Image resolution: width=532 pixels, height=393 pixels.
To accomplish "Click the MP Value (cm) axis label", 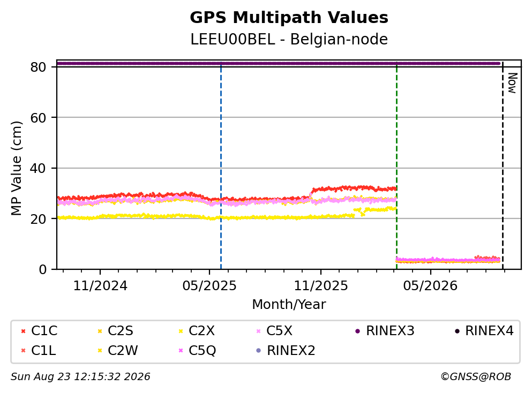I will coord(16,168).
